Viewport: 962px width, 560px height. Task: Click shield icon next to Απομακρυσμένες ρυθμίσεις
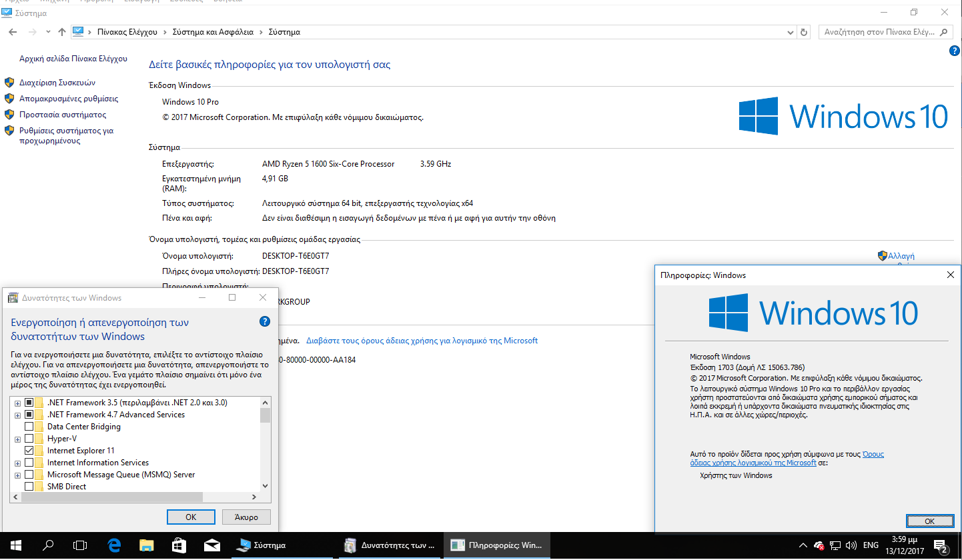(9, 99)
